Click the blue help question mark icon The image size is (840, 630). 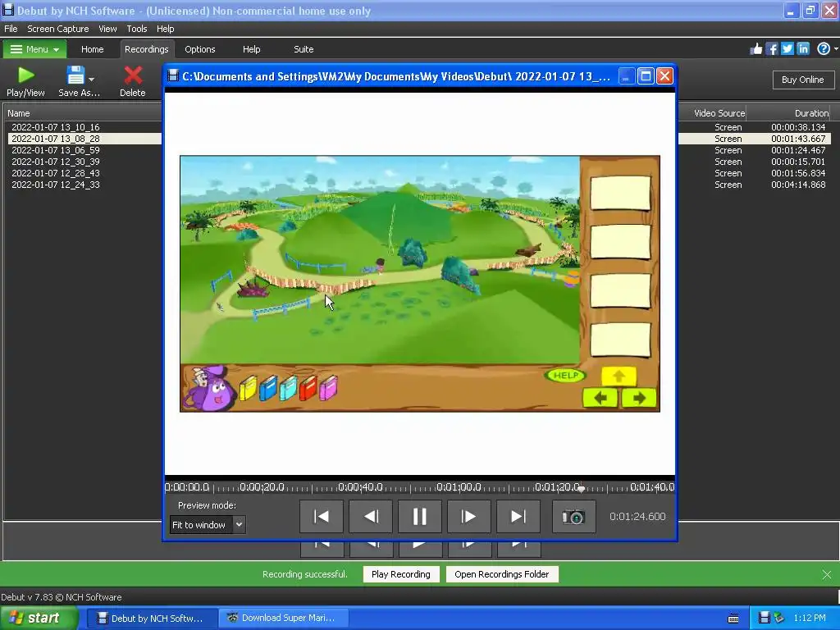coord(824,49)
